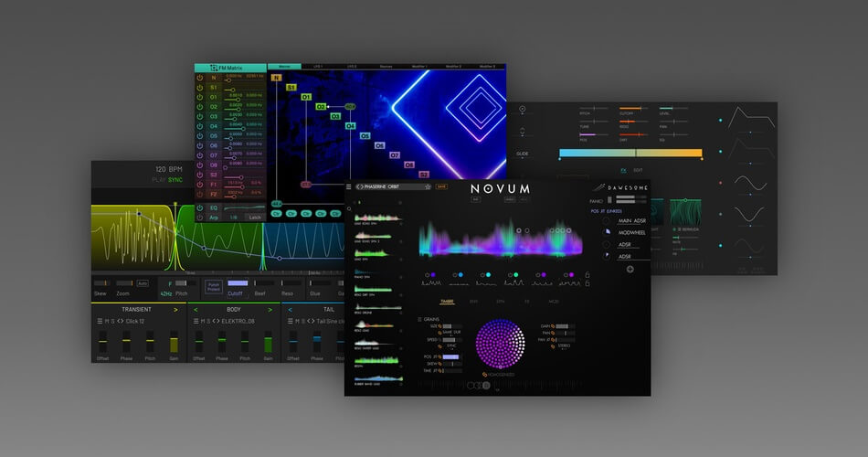This screenshot has width=868, height=457.
Task: Click the SYNC label under 120 BPM
Action: (x=175, y=180)
